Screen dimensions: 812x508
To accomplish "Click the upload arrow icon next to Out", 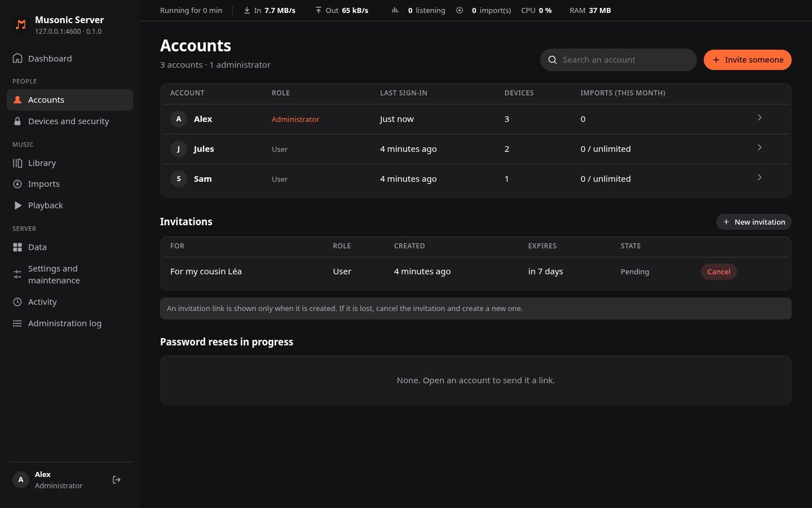I will (x=319, y=10).
